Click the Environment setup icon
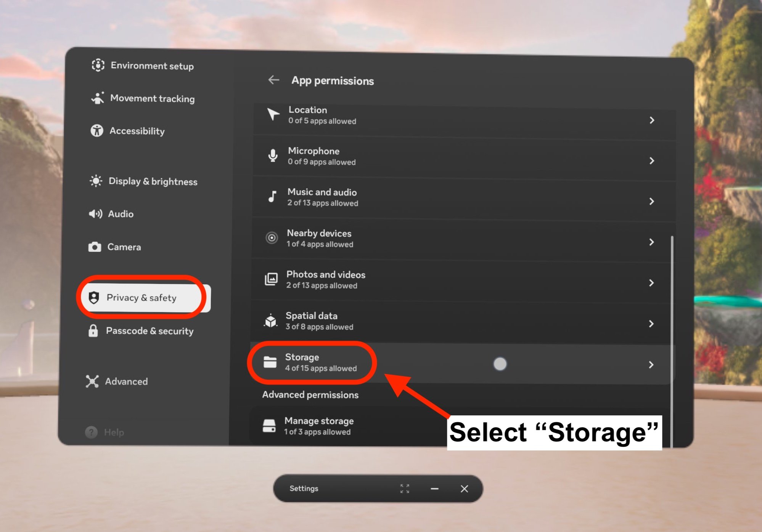The image size is (762, 532). [x=98, y=65]
